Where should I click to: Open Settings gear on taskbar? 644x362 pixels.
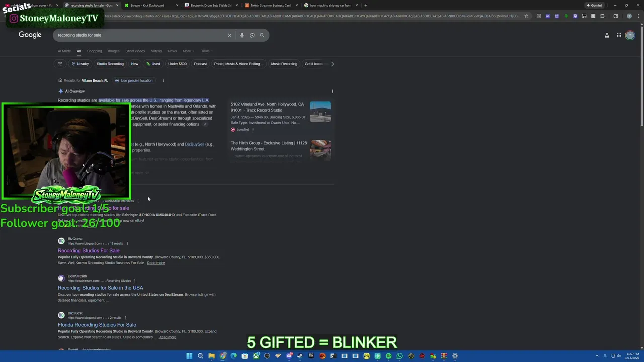455,356
